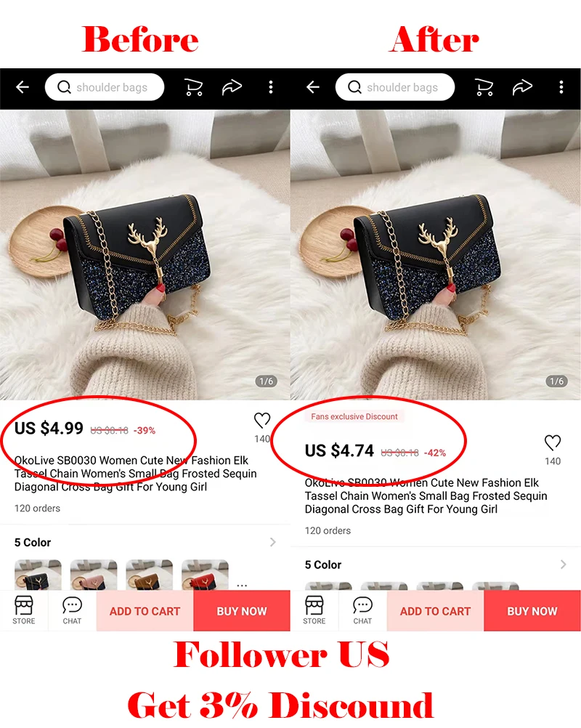
Task: Tap the share arrow in Before header
Action: (x=232, y=86)
